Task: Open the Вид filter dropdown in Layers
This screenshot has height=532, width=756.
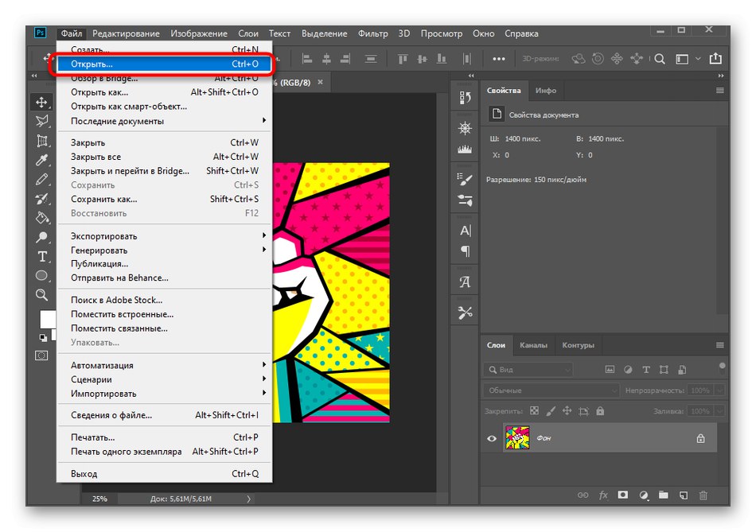Action: click(529, 369)
